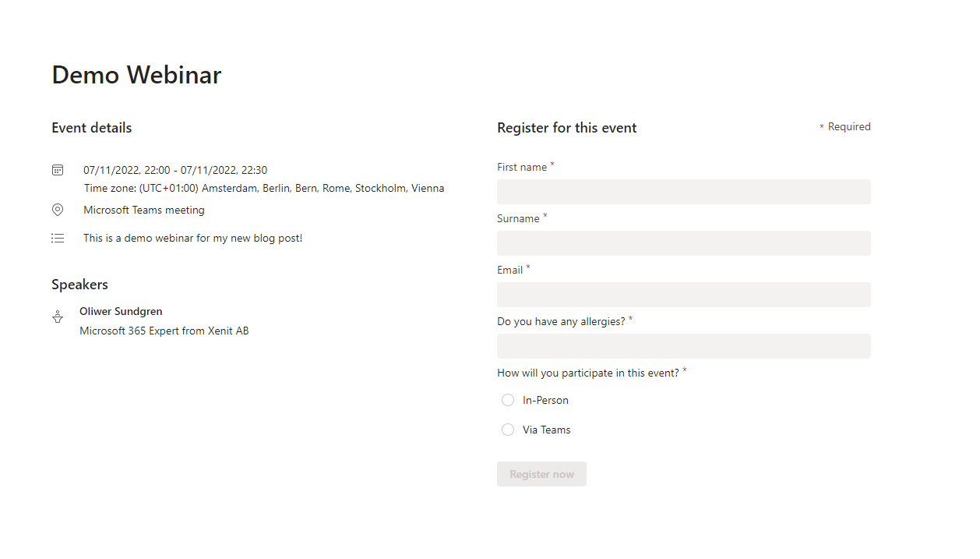Click the Event details section heading

pyautogui.click(x=91, y=127)
